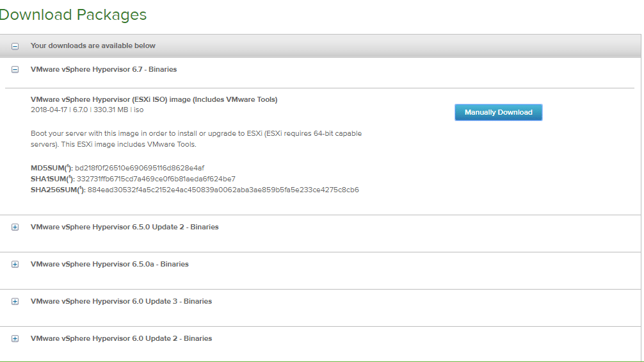Image resolution: width=644 pixels, height=362 pixels.
Task: Click ESXi ISO image package title
Action: [x=154, y=99]
